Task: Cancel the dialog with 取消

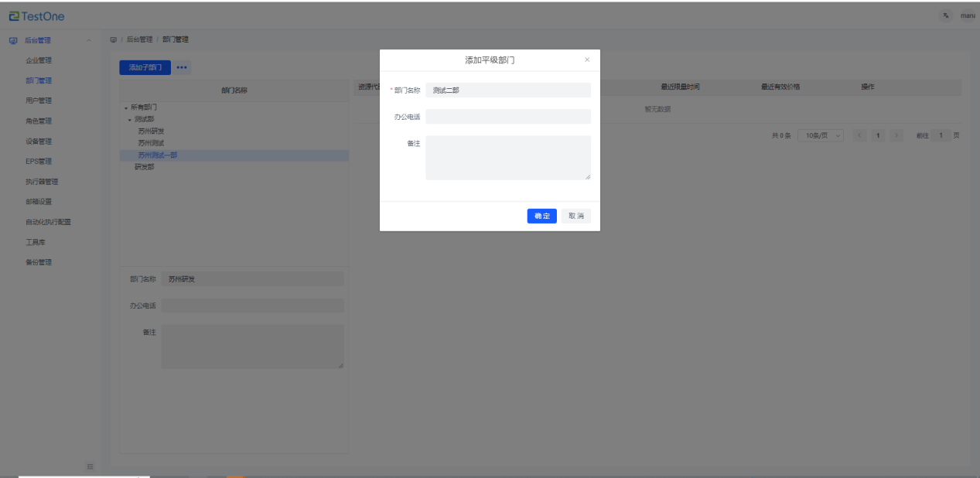Action: tap(576, 216)
